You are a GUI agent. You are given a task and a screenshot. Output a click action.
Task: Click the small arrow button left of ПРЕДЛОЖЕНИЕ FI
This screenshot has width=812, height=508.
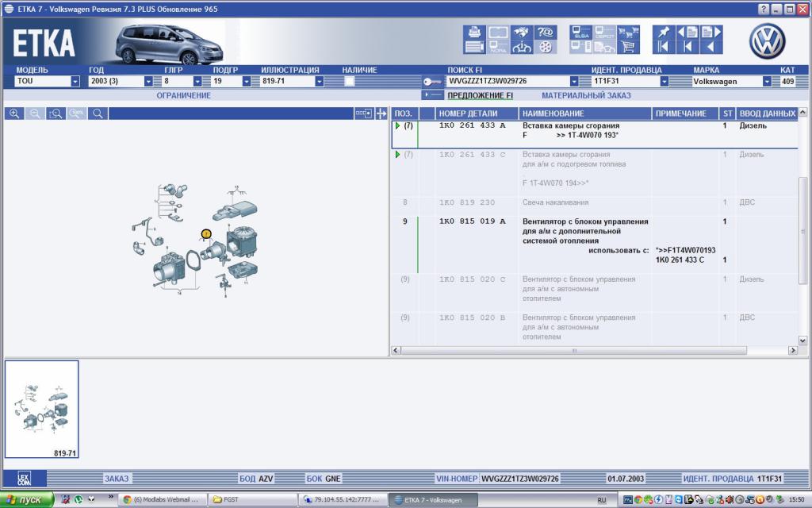coord(432,95)
